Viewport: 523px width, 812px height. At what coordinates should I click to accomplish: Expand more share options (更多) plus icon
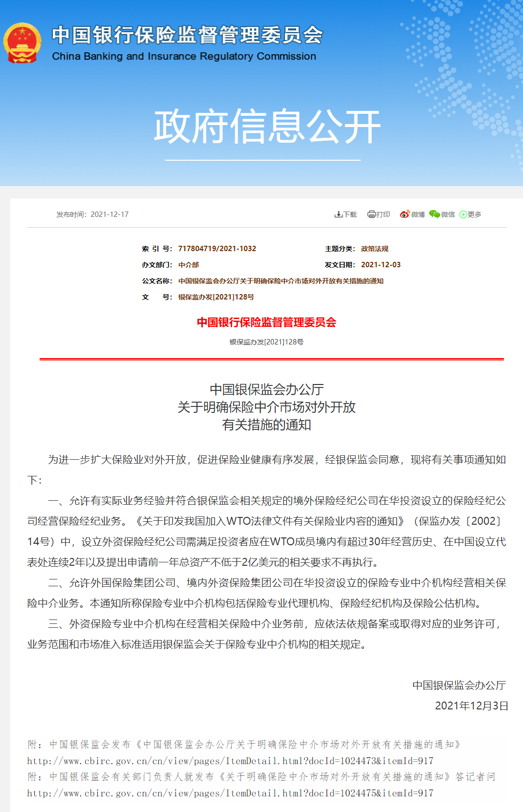pos(463,214)
